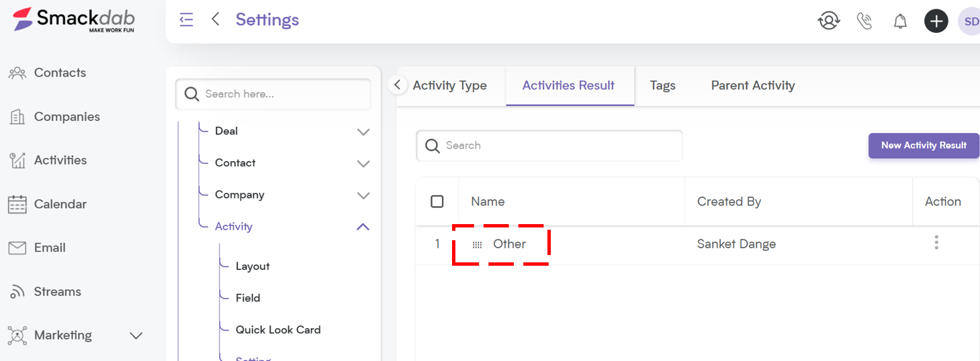Open Contacts from sidebar

tap(60, 72)
